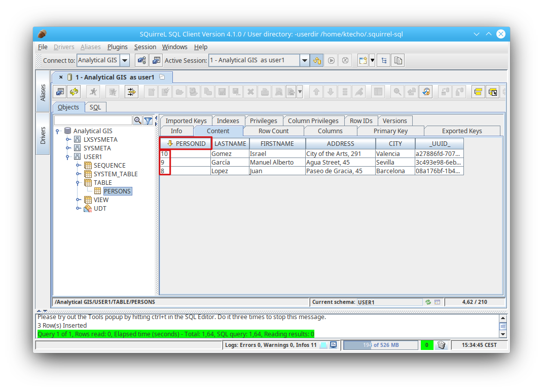Open the Row Count tab
Screen dimensions: 543x392
(x=273, y=131)
